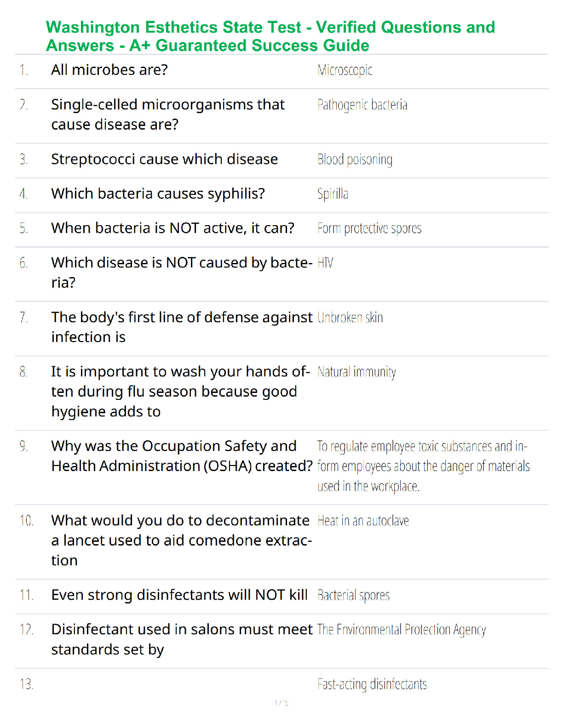Click the question 'Even strong disinfectants will NOT kill'
The height and width of the screenshot is (728, 563).
(x=179, y=595)
